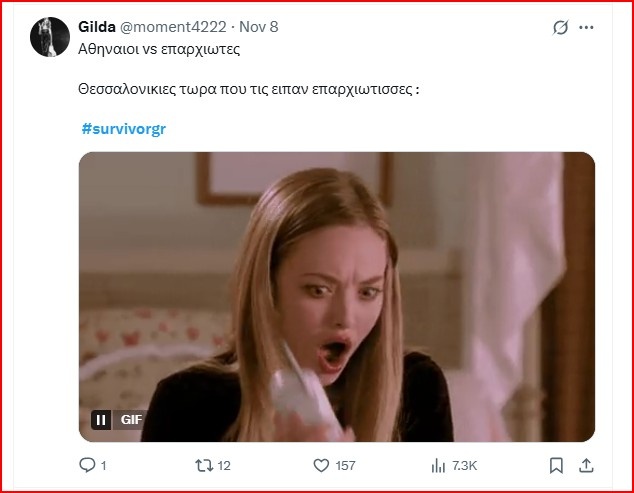Viewport: 634px width, 493px height.
Task: Click the Gilda display name
Action: click(97, 27)
